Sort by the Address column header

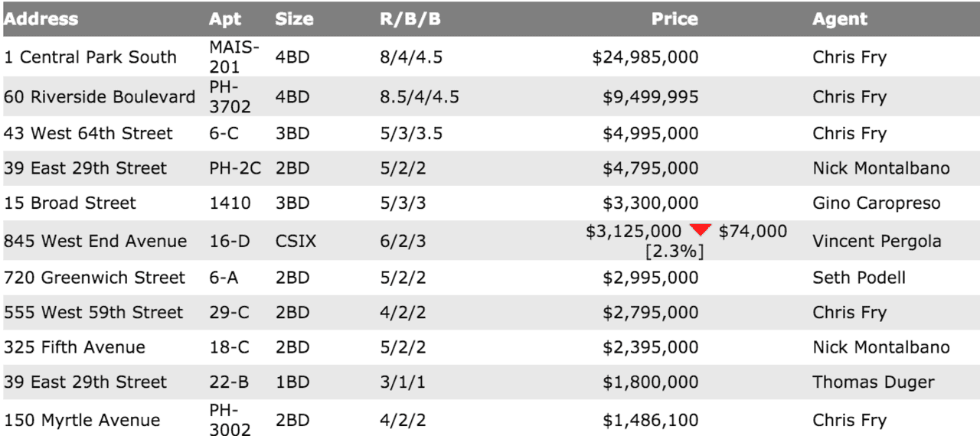point(41,19)
